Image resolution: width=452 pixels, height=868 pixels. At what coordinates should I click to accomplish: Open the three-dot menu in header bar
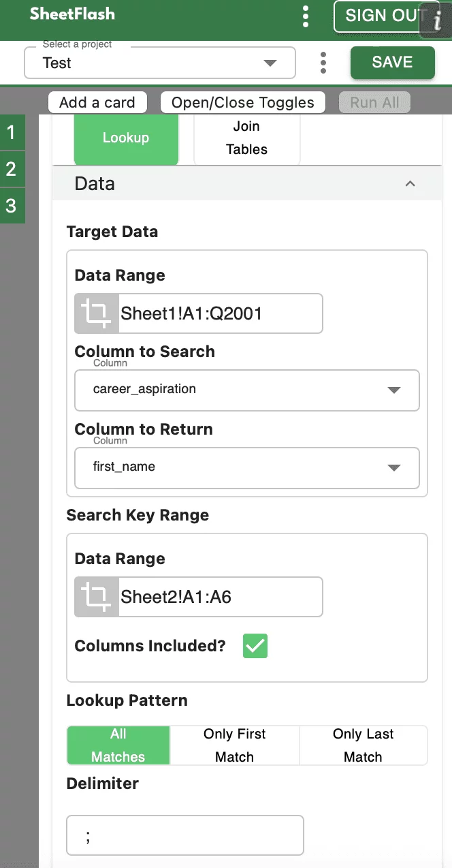coord(306,16)
